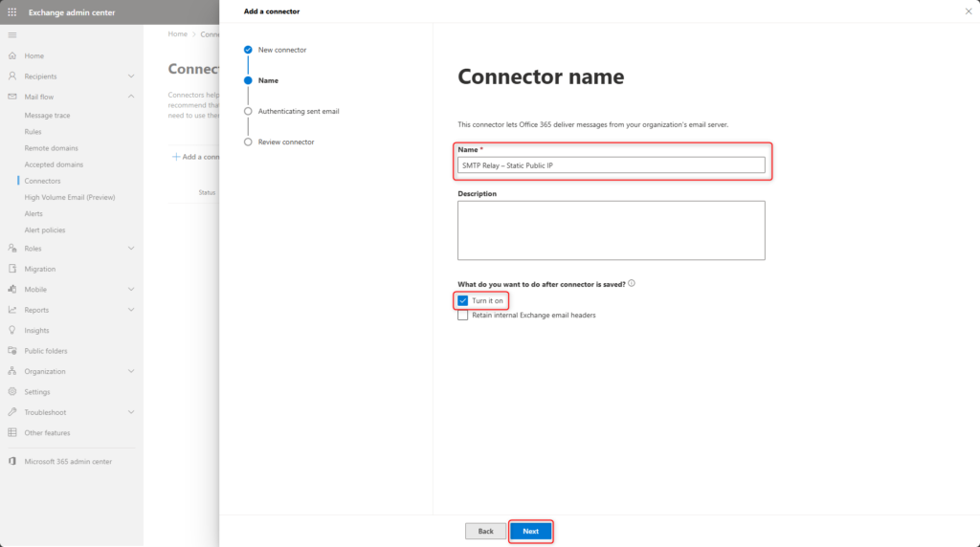Click the Public folders icon
Viewport: 980px width, 547px height.
[11, 351]
